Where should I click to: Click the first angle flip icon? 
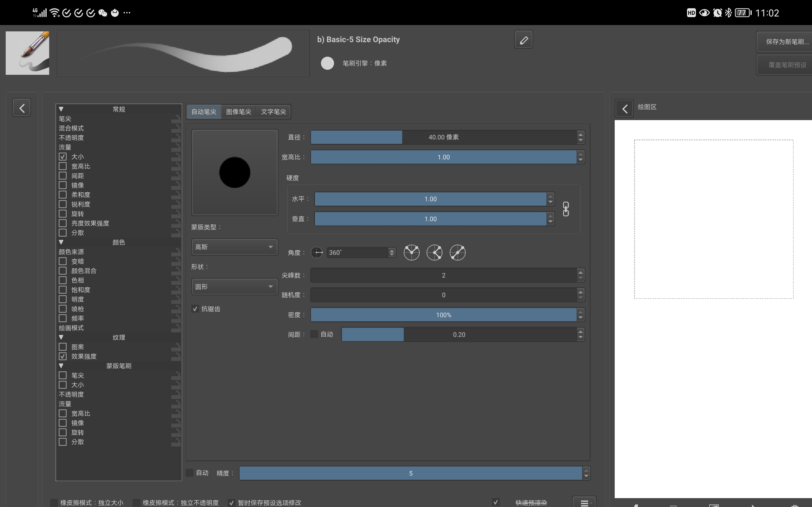point(411,253)
